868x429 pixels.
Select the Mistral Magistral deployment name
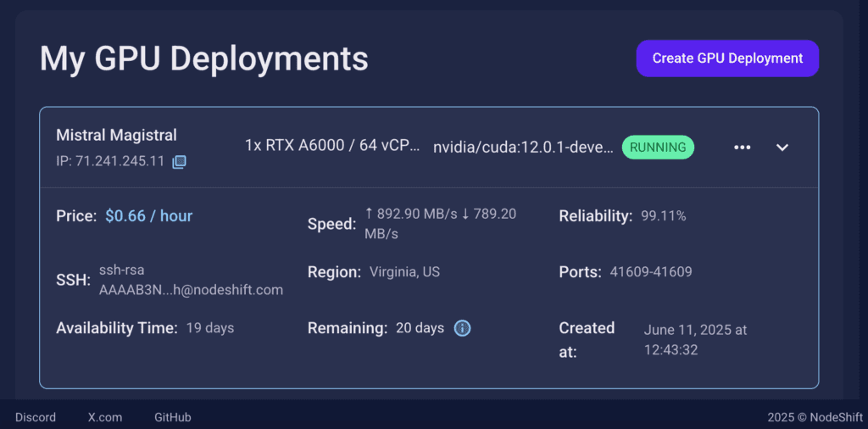(x=117, y=135)
